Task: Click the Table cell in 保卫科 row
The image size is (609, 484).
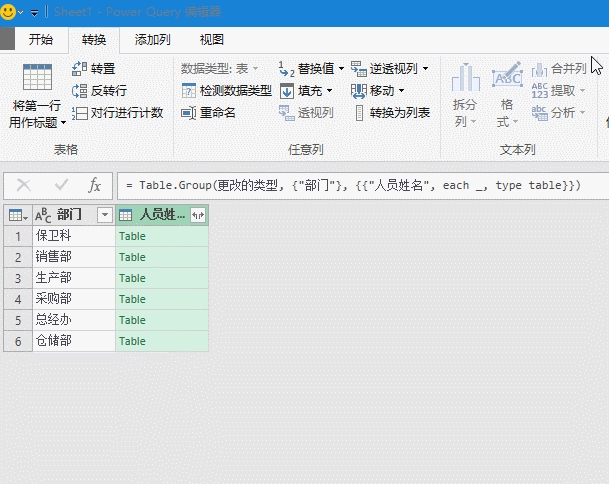Action: 162,236
